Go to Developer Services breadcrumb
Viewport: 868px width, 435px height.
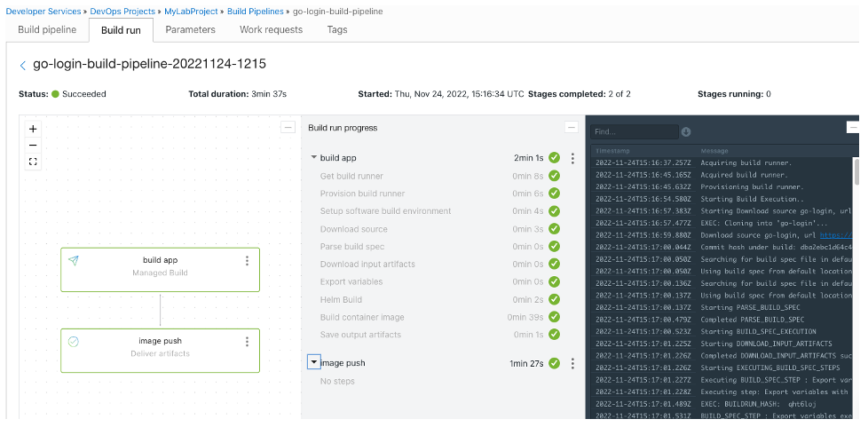[43, 11]
